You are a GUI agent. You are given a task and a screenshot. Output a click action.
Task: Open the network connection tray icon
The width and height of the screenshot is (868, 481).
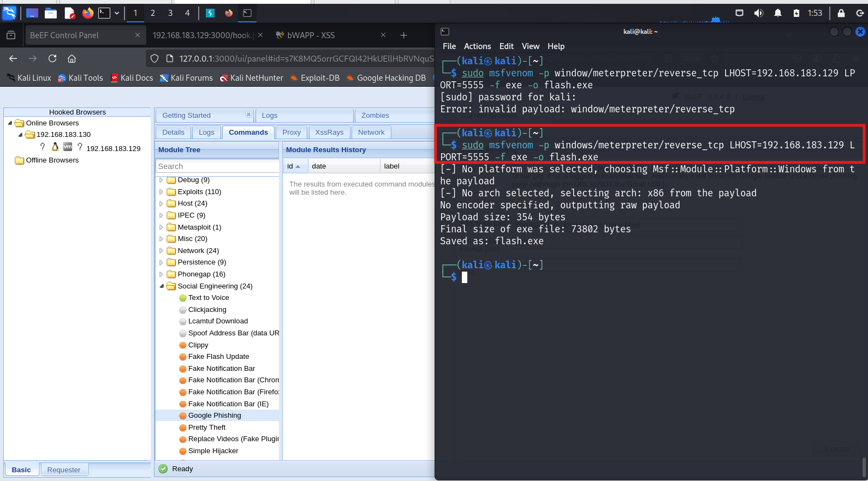(740, 13)
